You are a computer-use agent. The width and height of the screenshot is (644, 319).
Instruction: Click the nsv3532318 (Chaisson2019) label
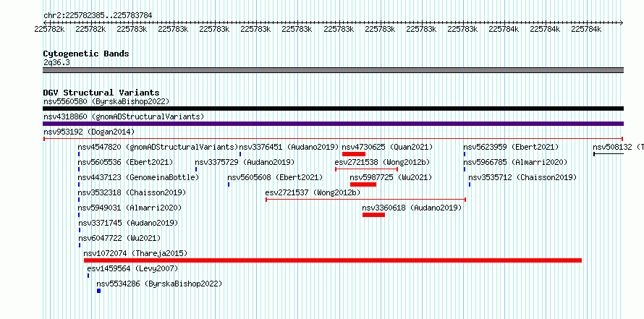tap(132, 192)
